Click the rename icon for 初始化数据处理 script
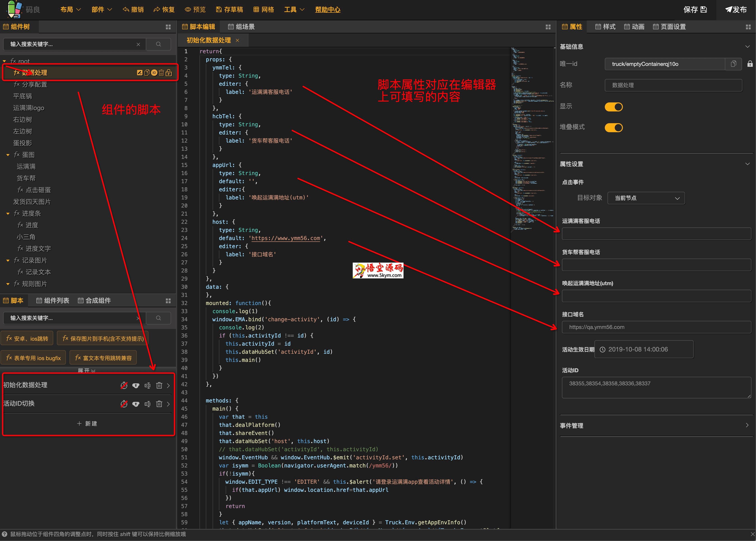This screenshot has width=756, height=541. 147,385
